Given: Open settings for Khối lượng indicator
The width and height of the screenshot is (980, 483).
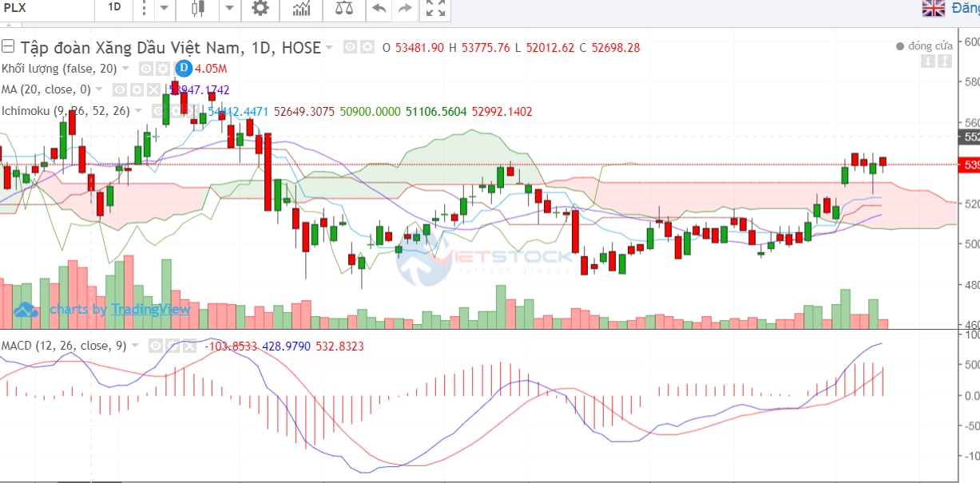Looking at the screenshot, I should (x=161, y=69).
